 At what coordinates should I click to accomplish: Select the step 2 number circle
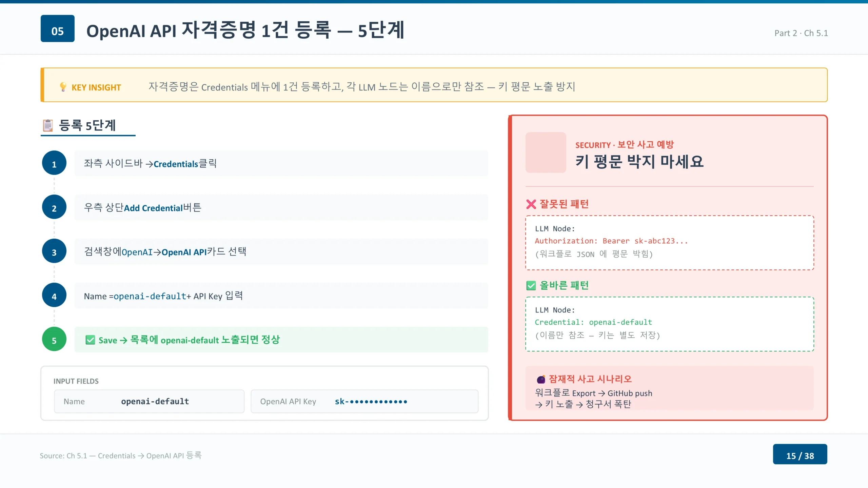[x=54, y=207]
